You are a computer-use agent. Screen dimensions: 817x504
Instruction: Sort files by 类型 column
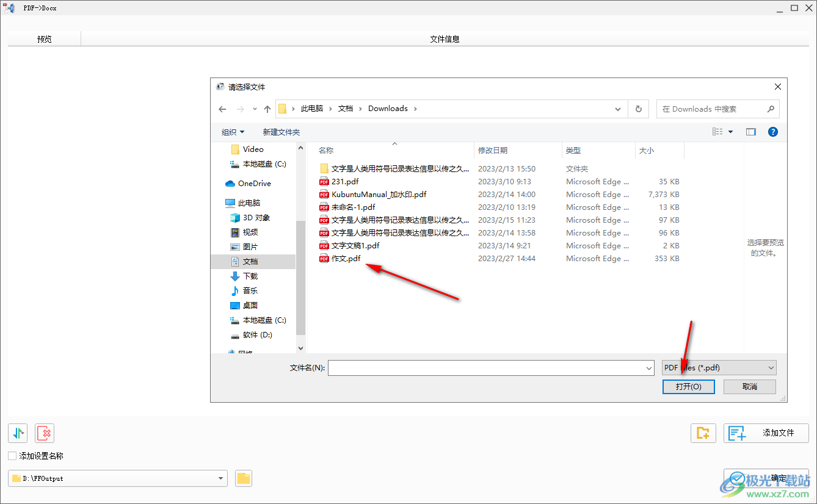[x=573, y=150]
